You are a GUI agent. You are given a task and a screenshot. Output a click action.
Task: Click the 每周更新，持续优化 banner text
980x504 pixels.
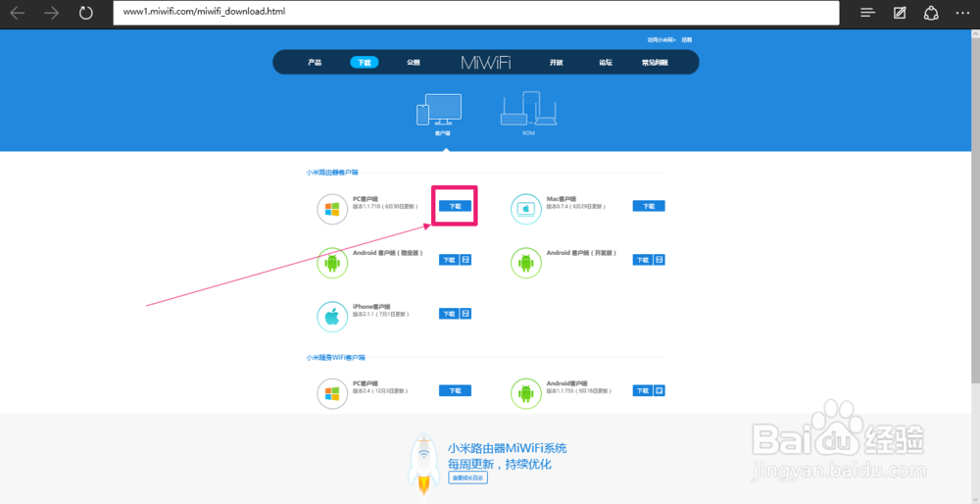(500, 465)
